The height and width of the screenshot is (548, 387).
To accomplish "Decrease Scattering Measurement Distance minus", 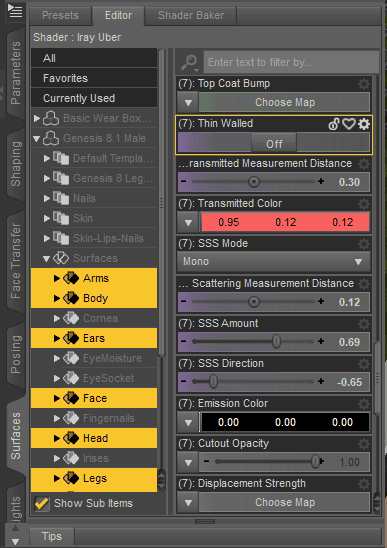I will pyautogui.click(x=184, y=302).
